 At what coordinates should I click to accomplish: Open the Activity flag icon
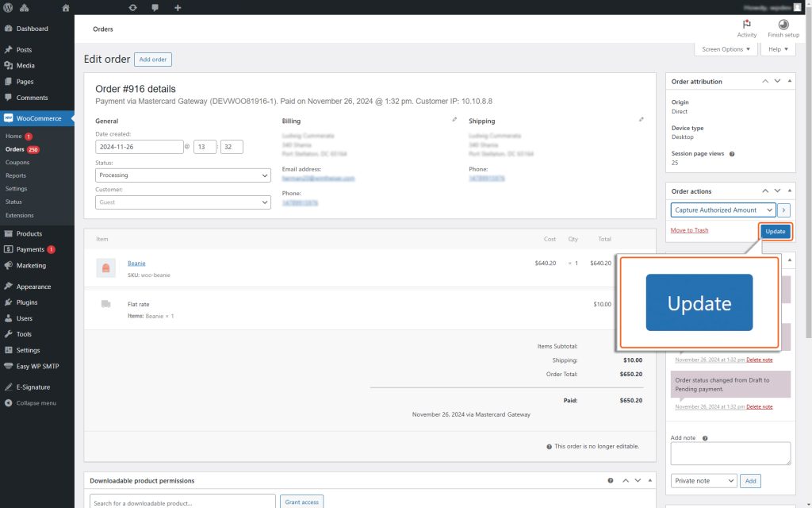(x=746, y=25)
